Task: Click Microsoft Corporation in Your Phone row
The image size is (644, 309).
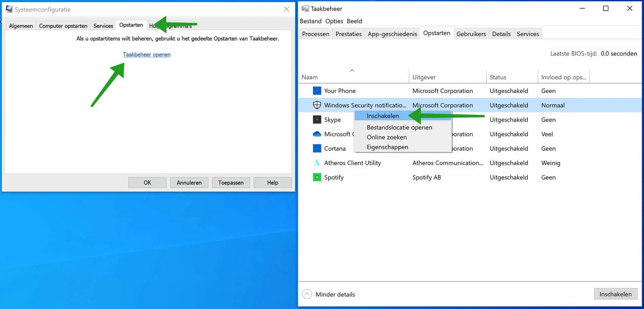Action: 443,91
